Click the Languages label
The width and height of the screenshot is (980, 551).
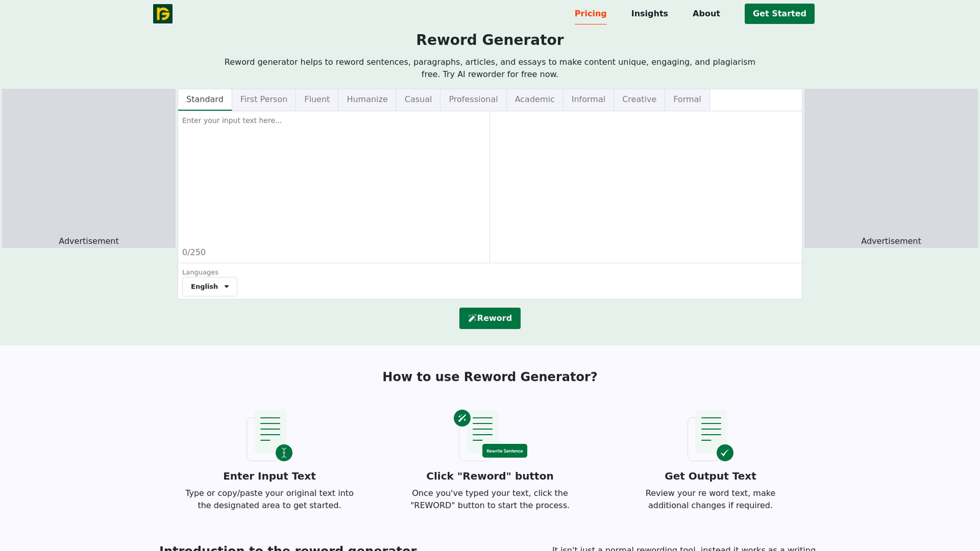pos(200,272)
